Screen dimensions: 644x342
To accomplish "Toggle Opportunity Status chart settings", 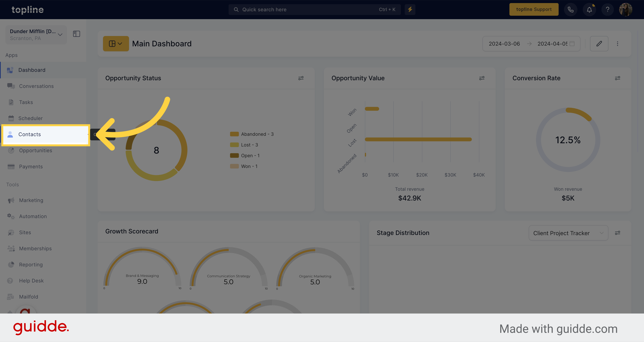I will pos(301,78).
